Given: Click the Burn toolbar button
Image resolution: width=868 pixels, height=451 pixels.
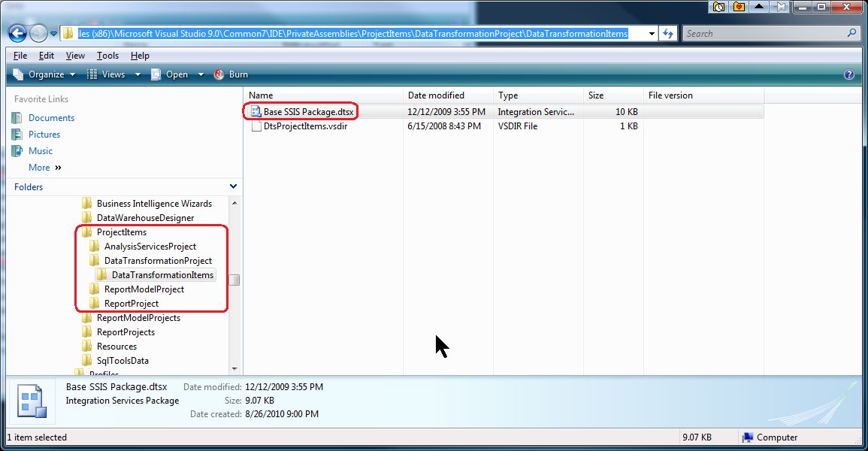Looking at the screenshot, I should [x=231, y=74].
